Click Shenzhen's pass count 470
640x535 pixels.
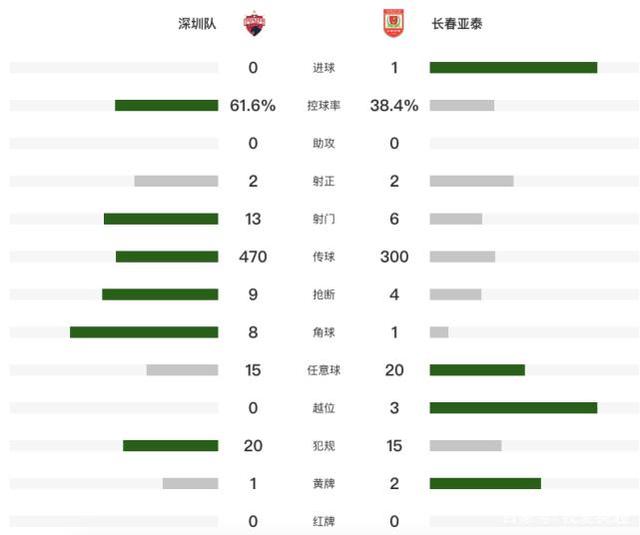pos(253,257)
